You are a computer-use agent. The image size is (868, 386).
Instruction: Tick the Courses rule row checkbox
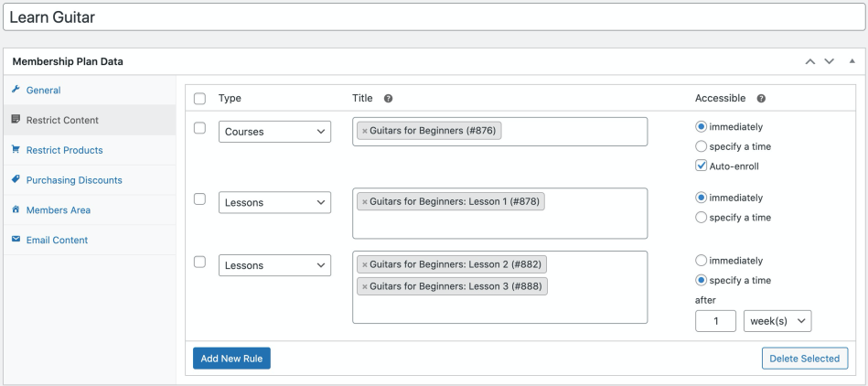pos(200,128)
